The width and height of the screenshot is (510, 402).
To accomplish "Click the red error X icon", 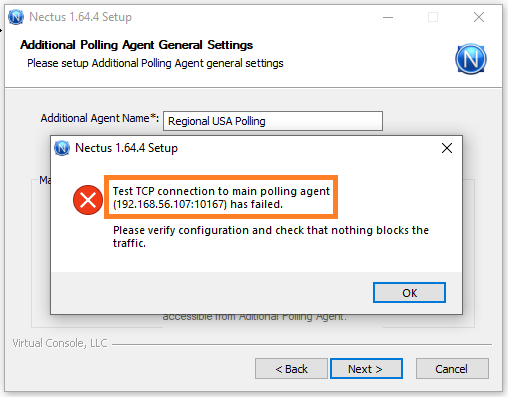I will [x=88, y=200].
